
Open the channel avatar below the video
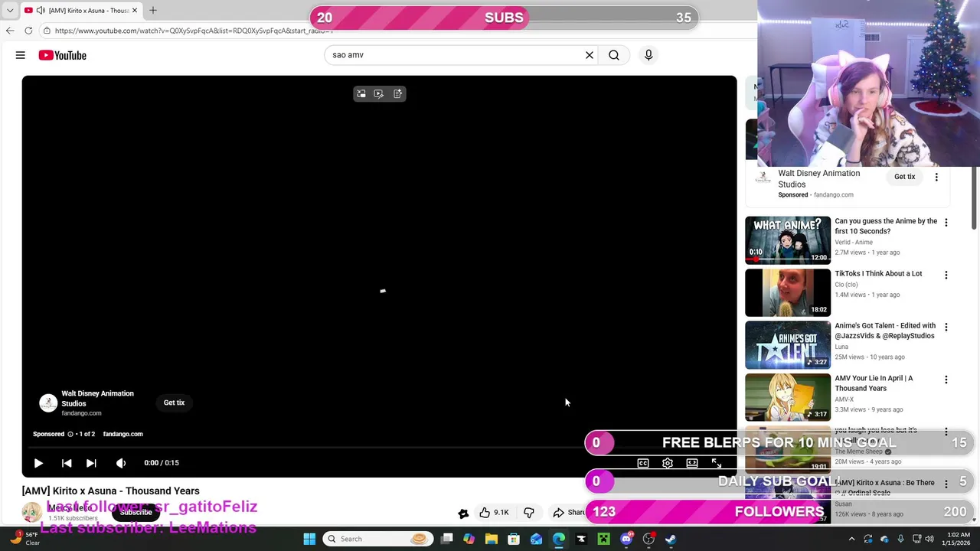(x=31, y=513)
